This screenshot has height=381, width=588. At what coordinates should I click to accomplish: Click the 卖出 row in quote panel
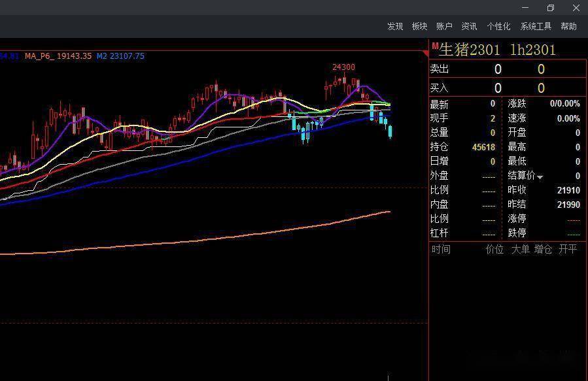pos(440,69)
